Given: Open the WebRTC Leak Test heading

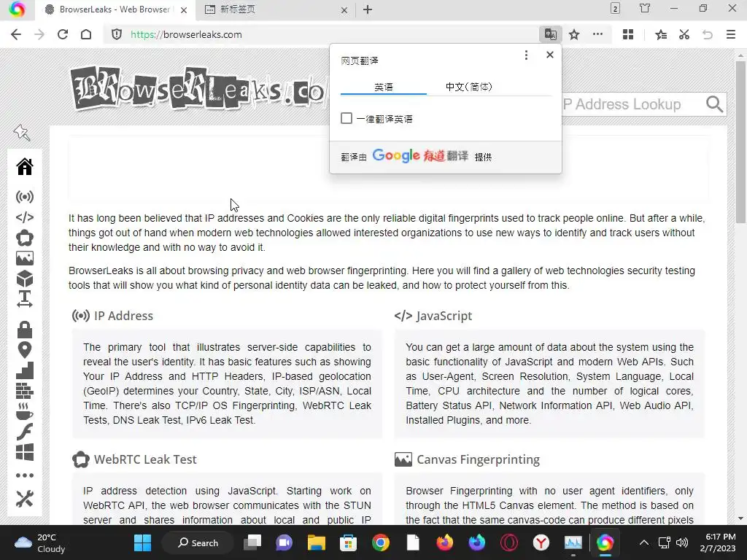Looking at the screenshot, I should 145,459.
